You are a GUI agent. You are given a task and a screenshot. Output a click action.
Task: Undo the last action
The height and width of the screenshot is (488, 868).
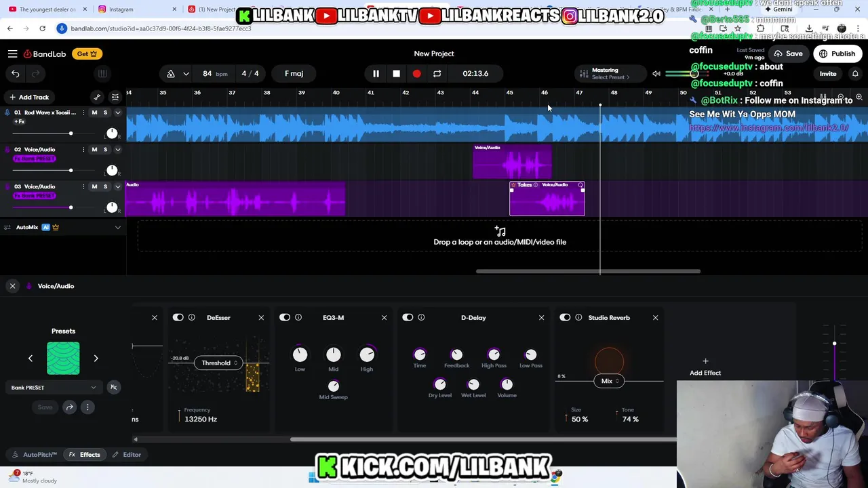pyautogui.click(x=16, y=73)
